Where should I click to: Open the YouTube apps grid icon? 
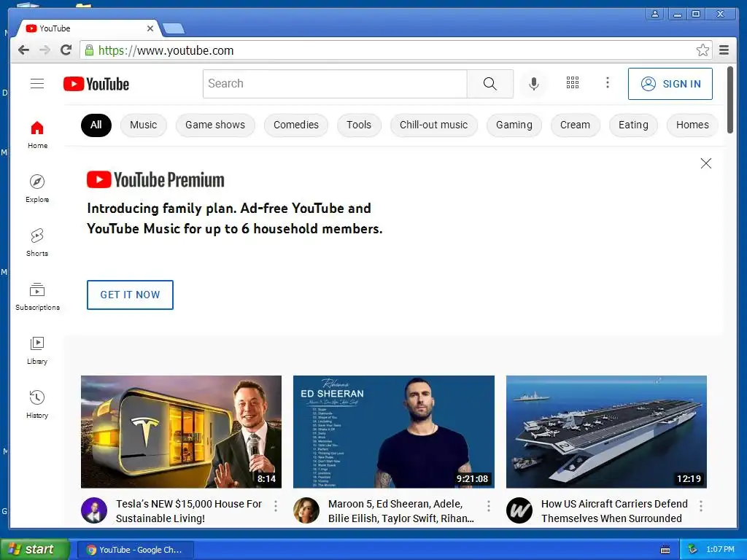click(x=573, y=83)
